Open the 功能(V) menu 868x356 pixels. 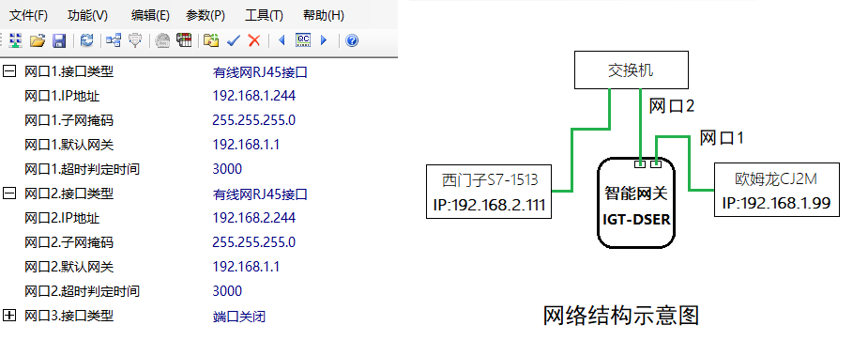click(x=87, y=16)
